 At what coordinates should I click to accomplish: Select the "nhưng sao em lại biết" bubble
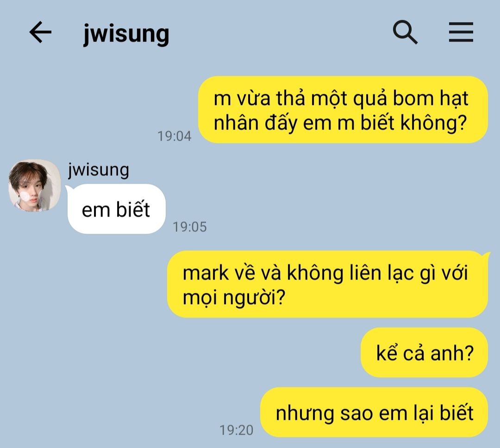(375, 412)
